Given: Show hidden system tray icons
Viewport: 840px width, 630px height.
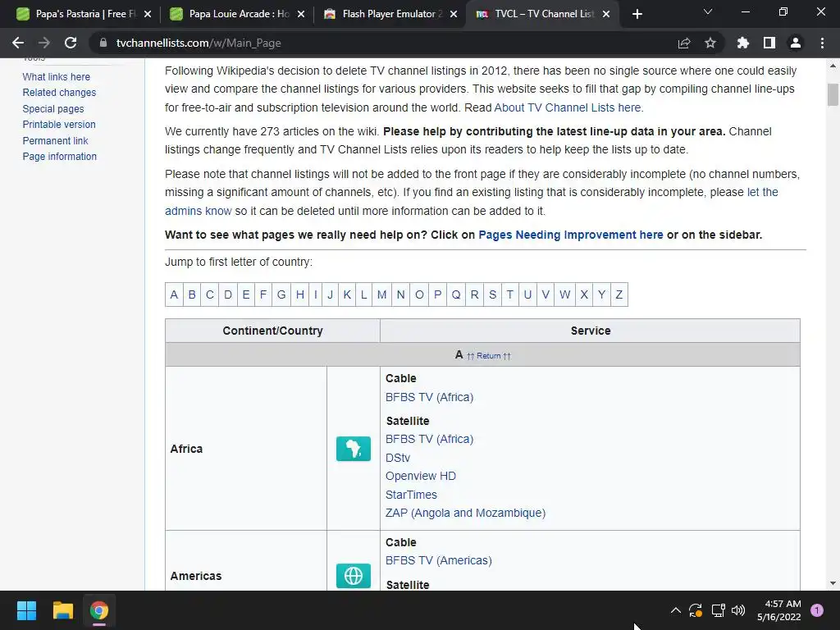Looking at the screenshot, I should pos(676,610).
